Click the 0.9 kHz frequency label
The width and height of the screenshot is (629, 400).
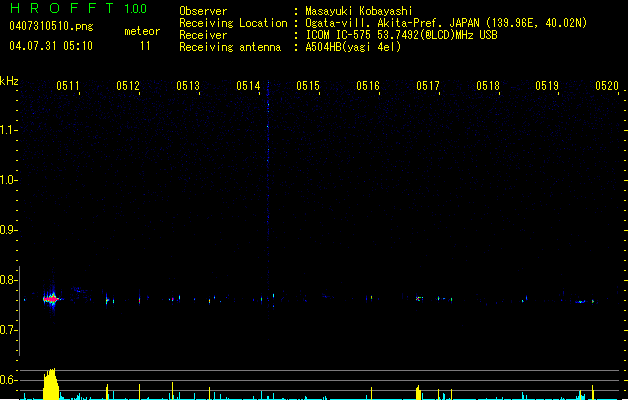coord(7,230)
